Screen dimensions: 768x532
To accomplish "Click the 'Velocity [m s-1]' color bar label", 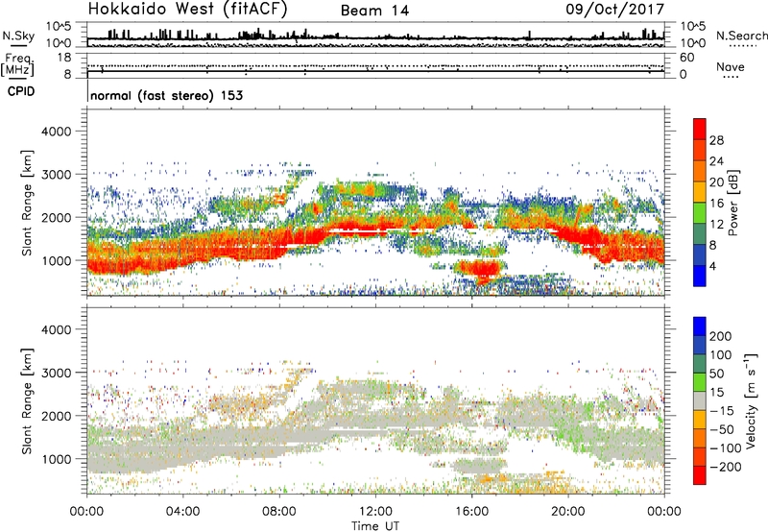I will (x=751, y=400).
